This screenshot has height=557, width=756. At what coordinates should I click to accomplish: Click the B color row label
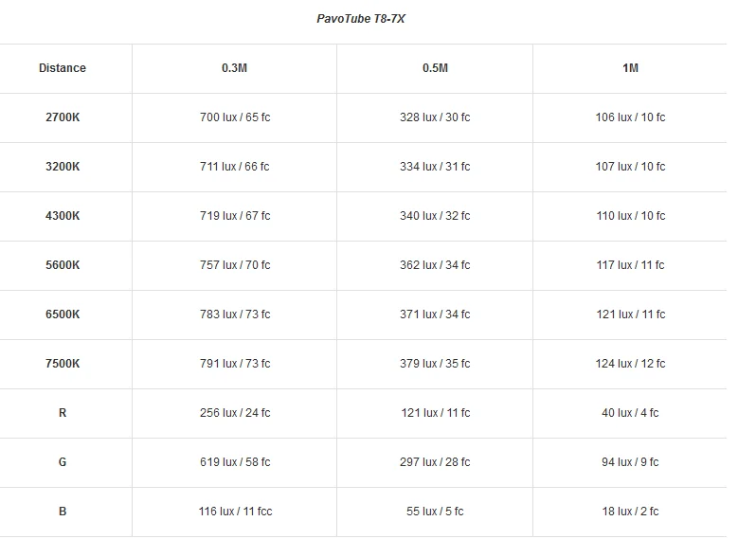pyautogui.click(x=63, y=512)
